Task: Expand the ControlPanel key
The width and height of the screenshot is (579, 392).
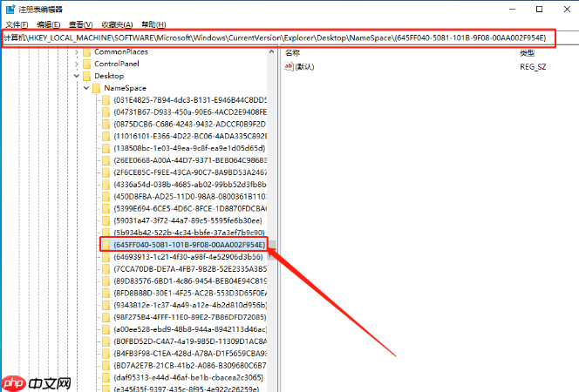Action: click(77, 64)
